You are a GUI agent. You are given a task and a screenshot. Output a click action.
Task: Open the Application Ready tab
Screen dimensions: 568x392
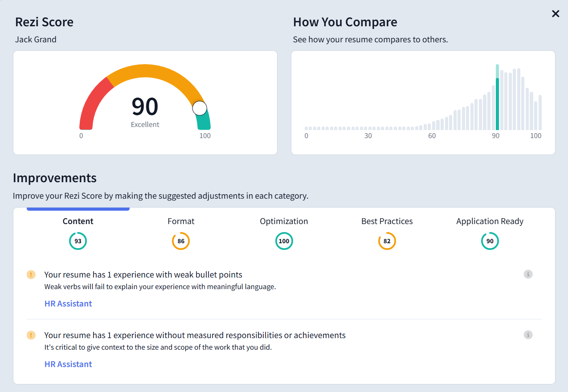[490, 221]
